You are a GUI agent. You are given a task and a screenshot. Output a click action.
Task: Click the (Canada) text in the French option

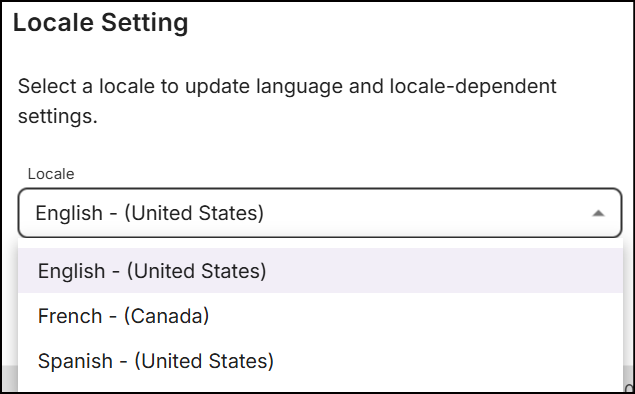click(x=166, y=316)
